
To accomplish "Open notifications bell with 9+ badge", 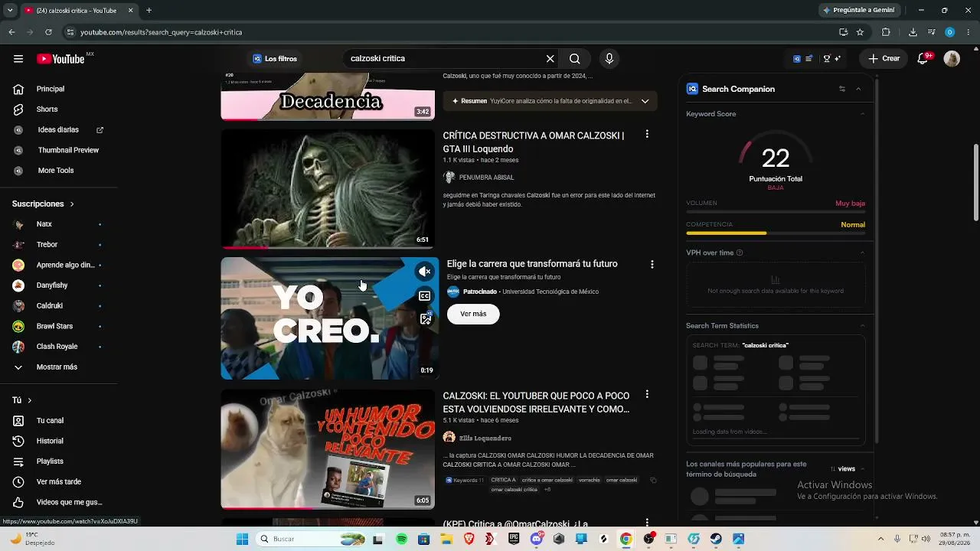I will click(926, 59).
